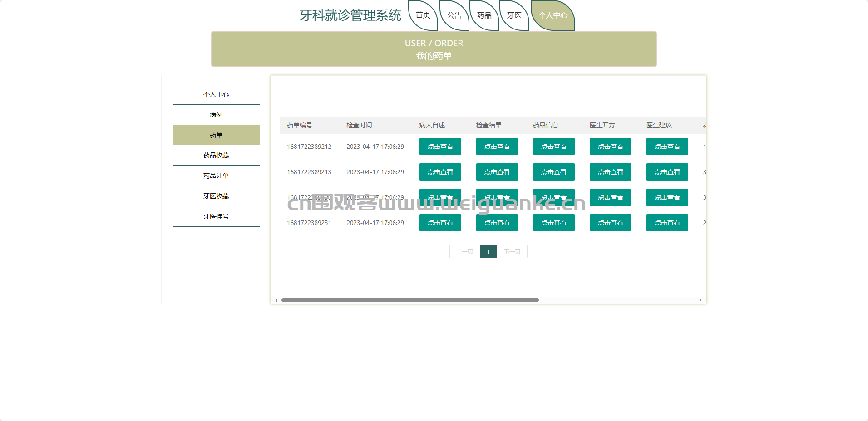Click the scrollbar right arrow
868x421 pixels.
coord(700,300)
